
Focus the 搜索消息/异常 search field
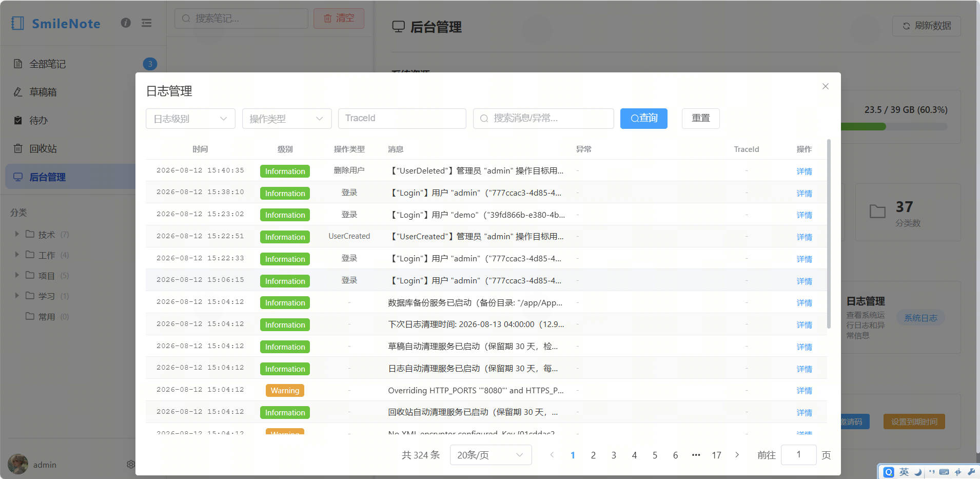tap(543, 119)
